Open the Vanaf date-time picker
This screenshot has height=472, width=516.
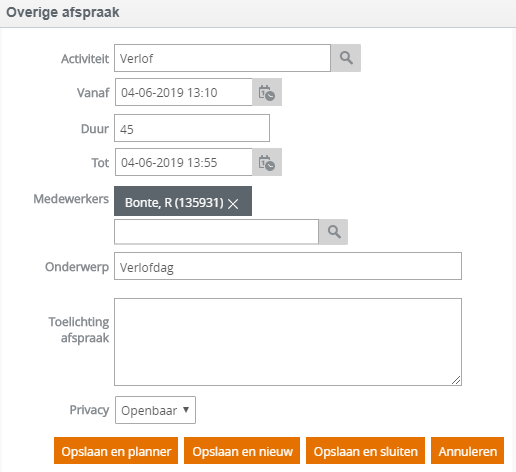[x=267, y=92]
